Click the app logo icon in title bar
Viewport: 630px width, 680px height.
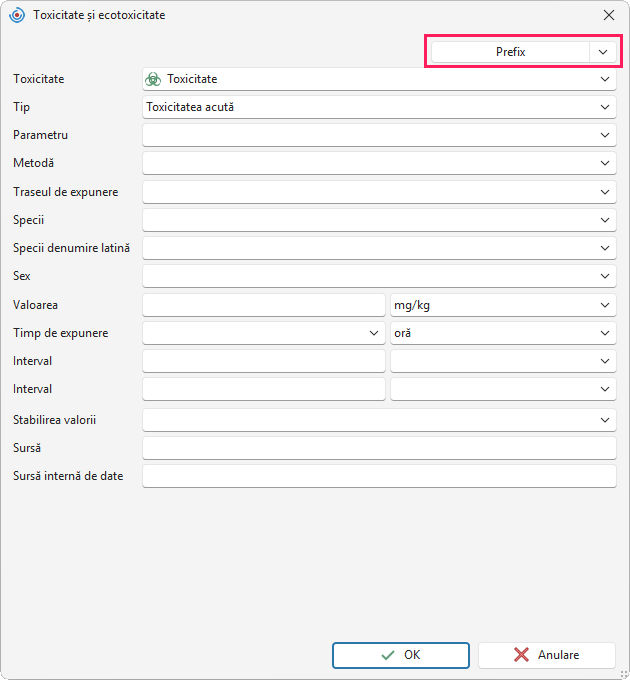point(17,15)
